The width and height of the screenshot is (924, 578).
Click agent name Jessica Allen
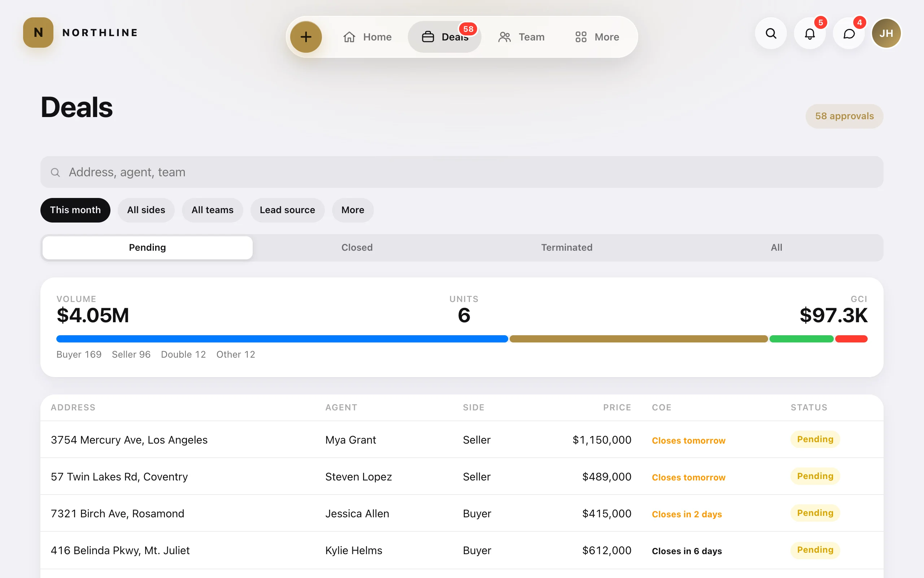pyautogui.click(x=357, y=513)
